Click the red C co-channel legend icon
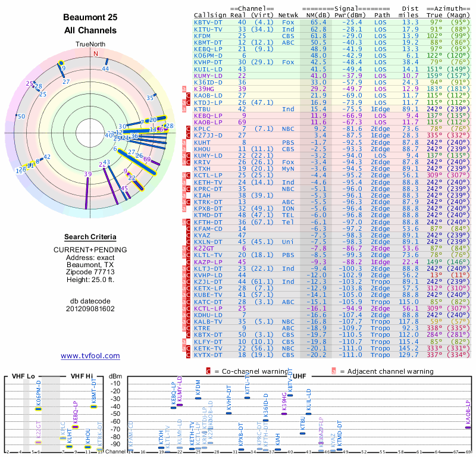 point(208,371)
